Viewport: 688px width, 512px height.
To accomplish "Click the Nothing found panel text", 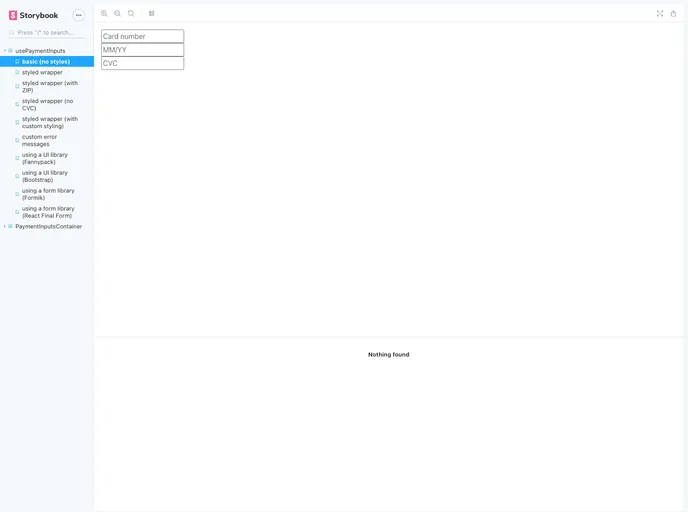I will [388, 354].
